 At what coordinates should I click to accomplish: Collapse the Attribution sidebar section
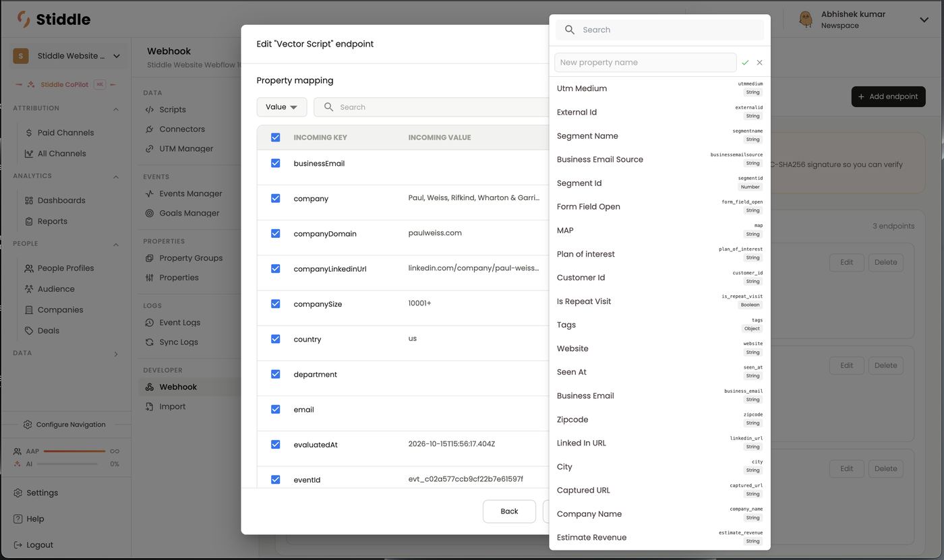[x=116, y=108]
